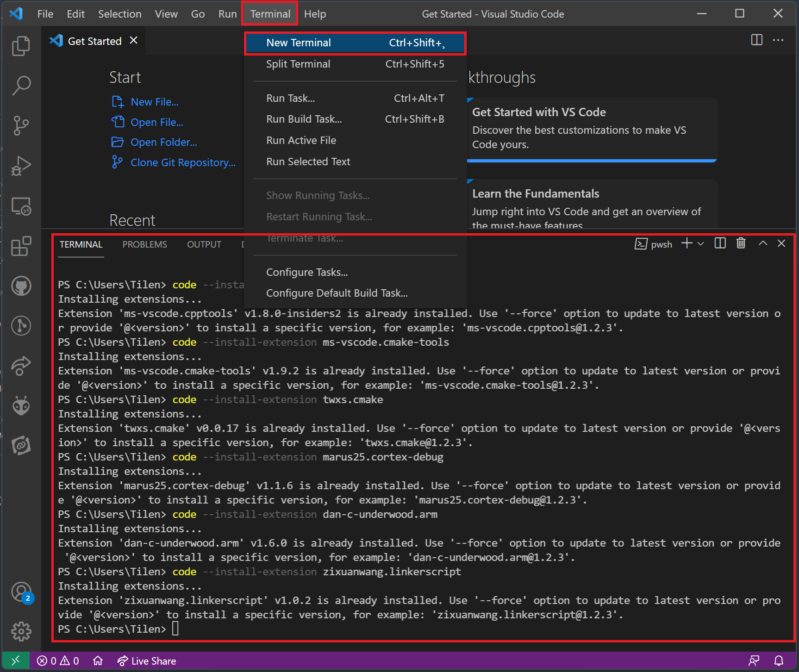The image size is (799, 672).
Task: Open the Extensions view
Action: click(21, 246)
